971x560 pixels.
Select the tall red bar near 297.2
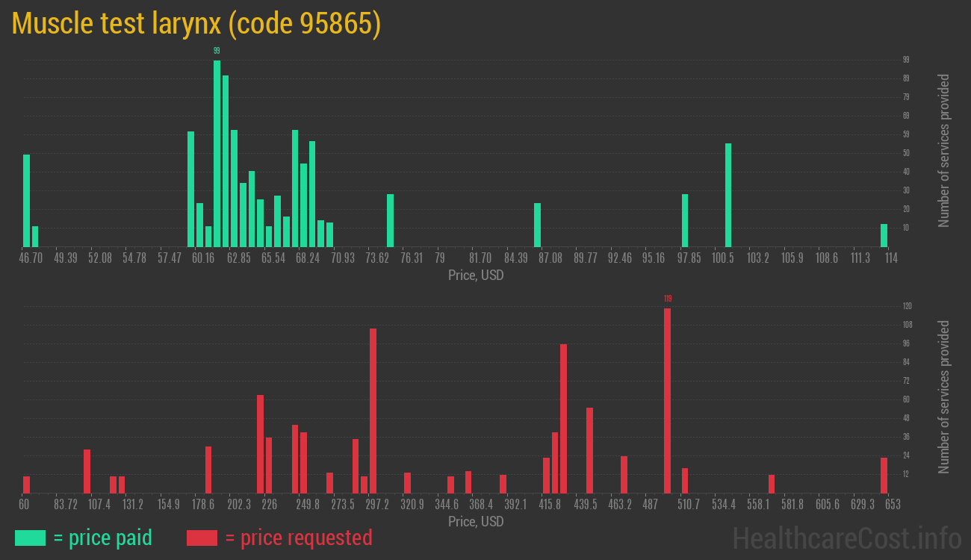coord(373,411)
